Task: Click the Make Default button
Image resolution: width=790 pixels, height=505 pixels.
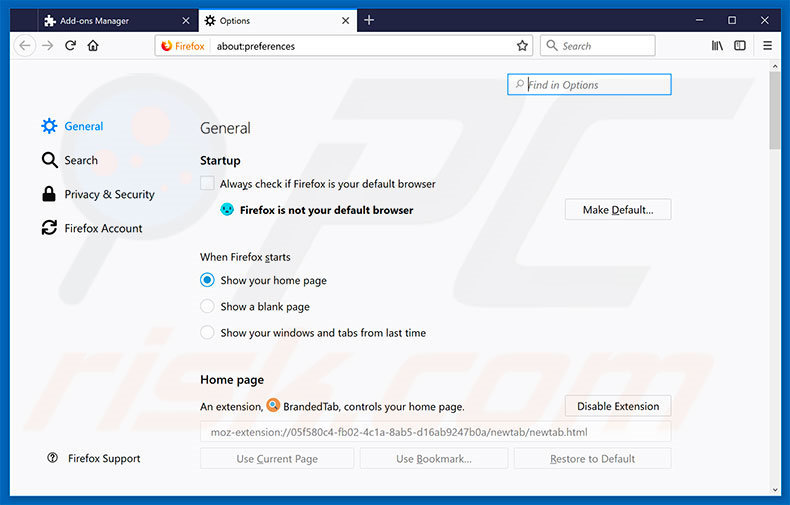Action: (618, 210)
